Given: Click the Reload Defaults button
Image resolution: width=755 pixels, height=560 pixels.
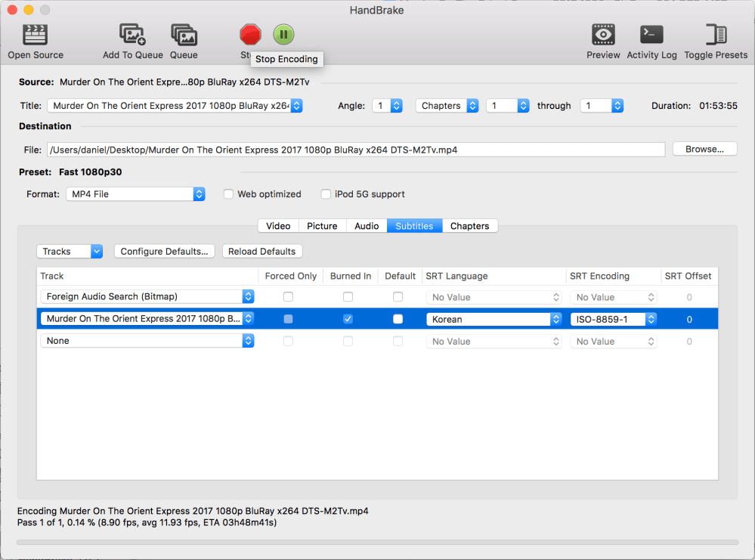Looking at the screenshot, I should (x=262, y=252).
